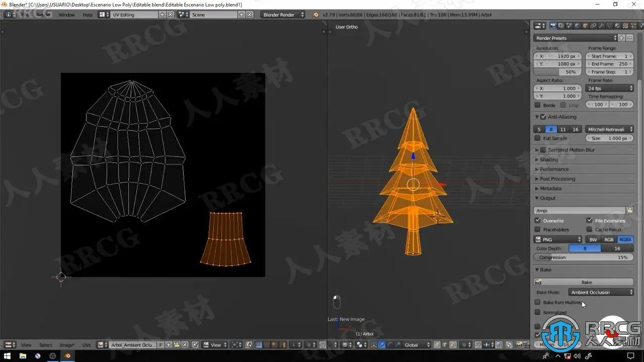Open the Object properties tab icon

[585, 26]
